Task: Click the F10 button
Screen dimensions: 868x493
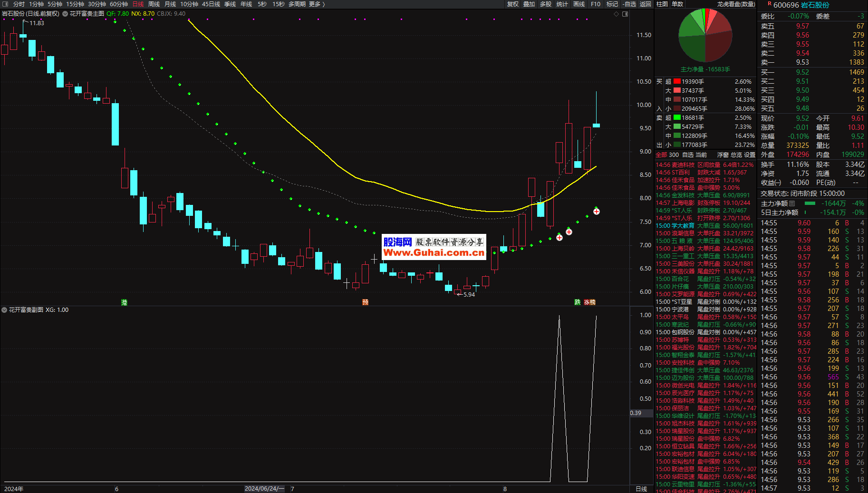Action: click(x=596, y=4)
